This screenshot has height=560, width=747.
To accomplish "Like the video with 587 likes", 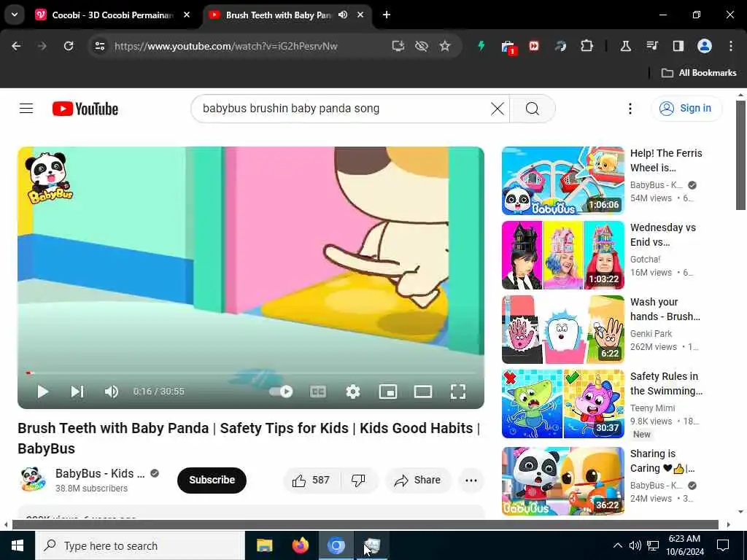I will click(x=311, y=480).
